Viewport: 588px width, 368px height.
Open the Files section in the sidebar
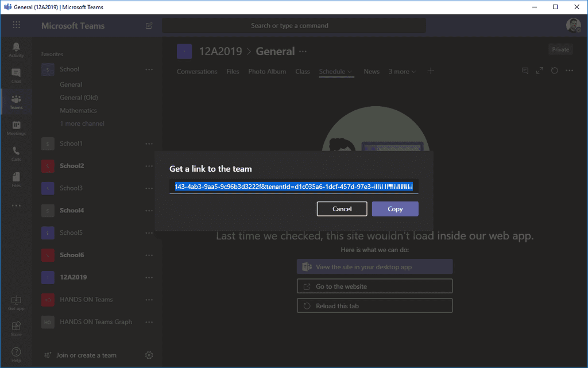[x=16, y=180]
